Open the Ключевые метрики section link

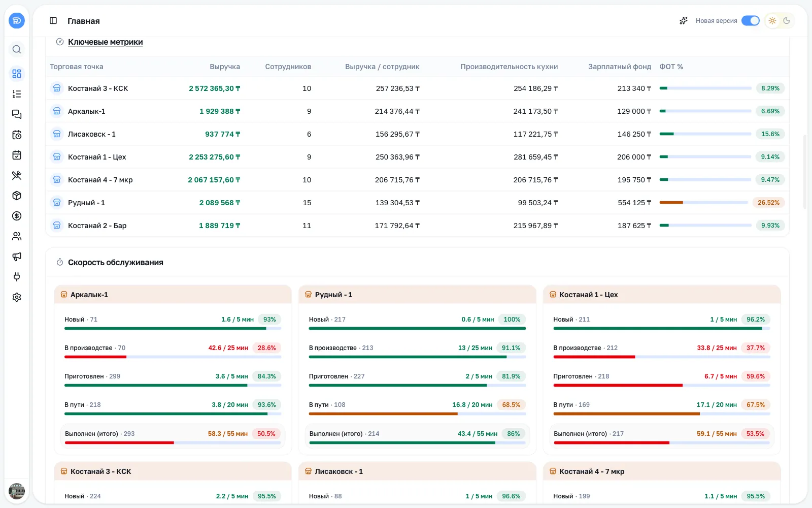(x=105, y=42)
